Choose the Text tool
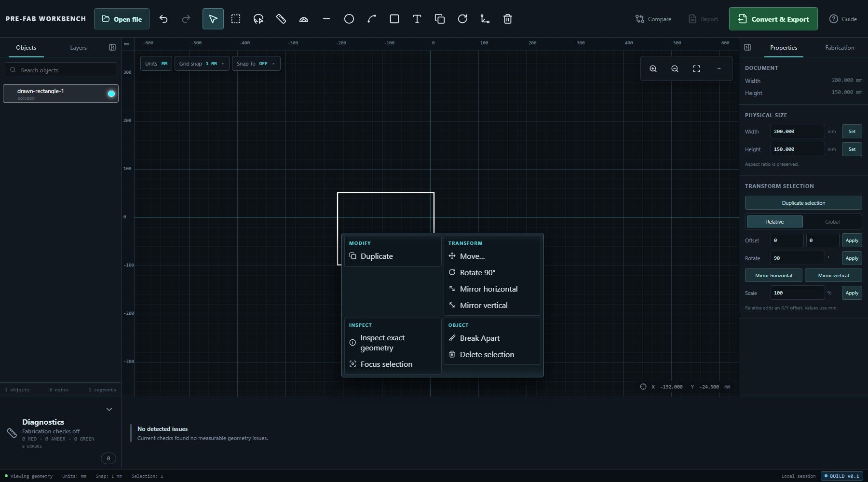 click(417, 19)
